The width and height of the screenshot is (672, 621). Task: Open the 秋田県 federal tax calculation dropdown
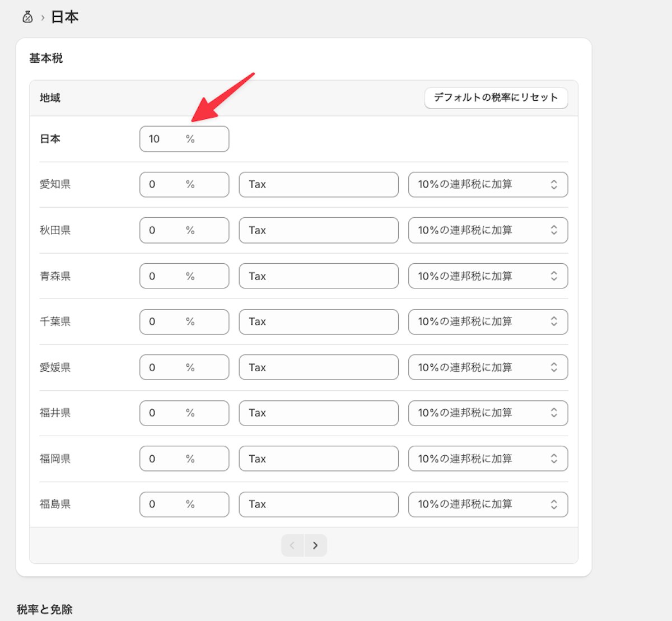pos(488,230)
